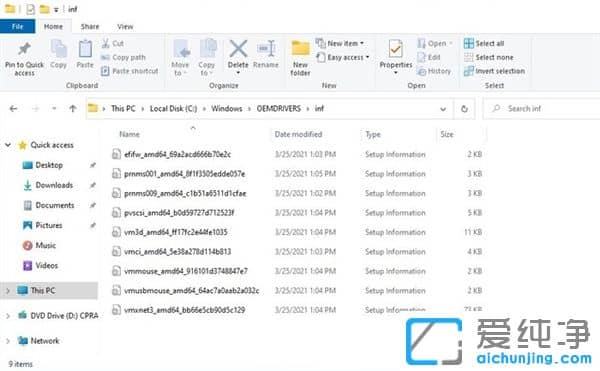Expand the This PC tree node

click(8, 291)
